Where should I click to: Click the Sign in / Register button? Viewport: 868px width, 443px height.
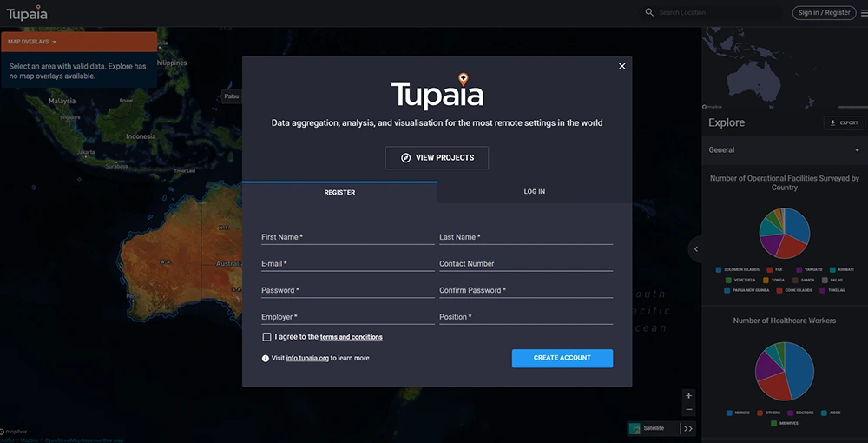824,13
